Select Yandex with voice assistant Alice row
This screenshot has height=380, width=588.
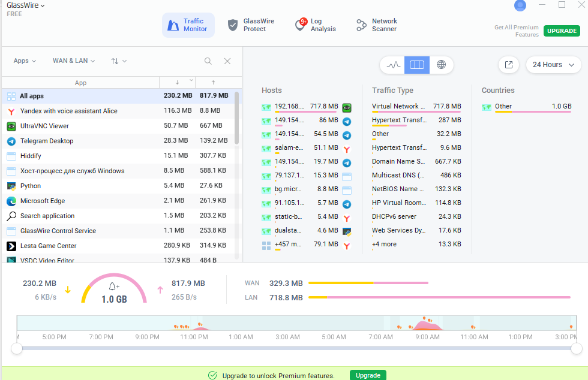(x=118, y=111)
